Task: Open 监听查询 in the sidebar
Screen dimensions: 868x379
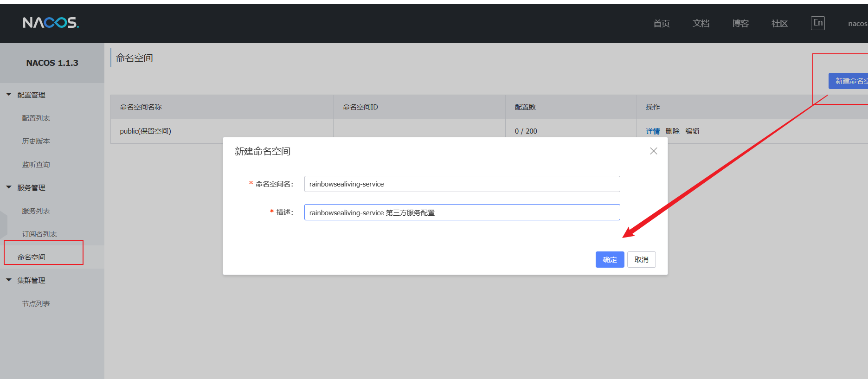Action: (36, 164)
